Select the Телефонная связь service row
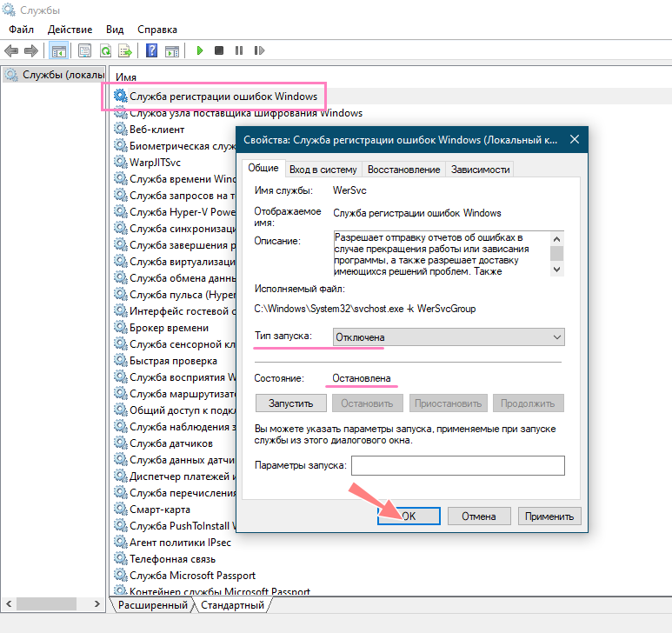This screenshot has height=633, width=672. 172,559
